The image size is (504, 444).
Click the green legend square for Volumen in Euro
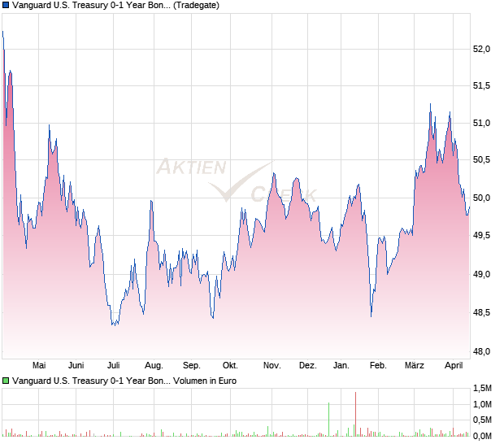[x=6, y=380]
